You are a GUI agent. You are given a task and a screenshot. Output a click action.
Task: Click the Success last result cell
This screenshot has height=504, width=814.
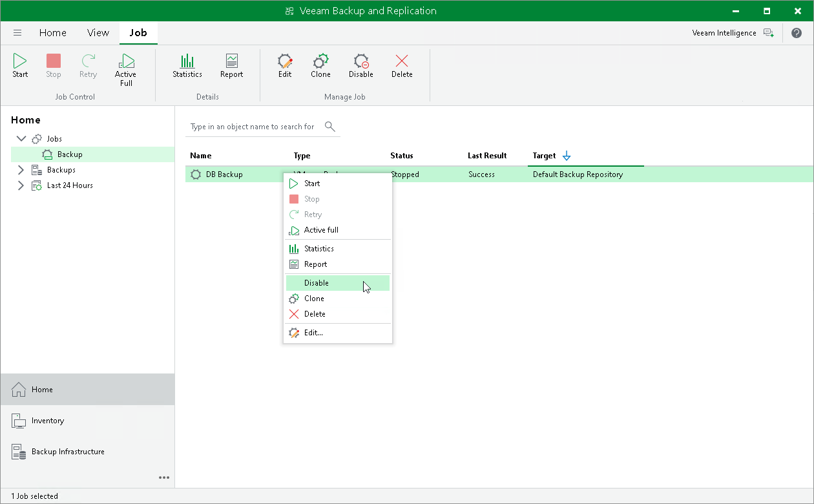click(481, 174)
